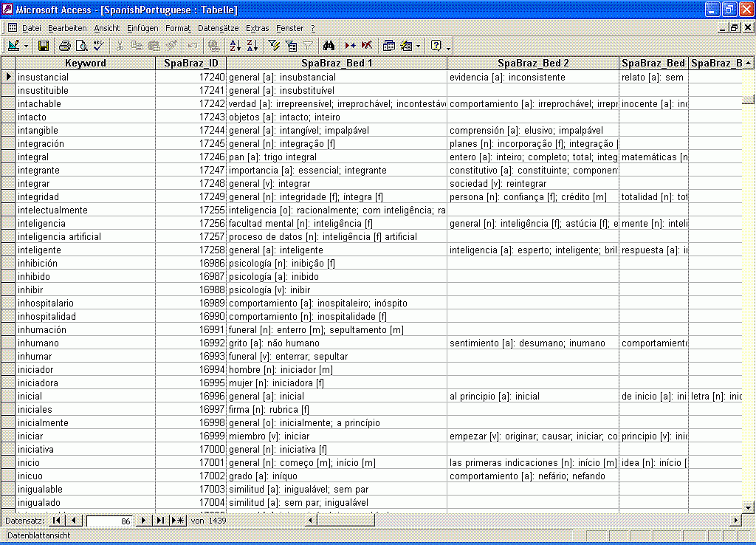This screenshot has height=545, width=756.
Task: Open the Bearbeiten menu
Action: click(67, 29)
